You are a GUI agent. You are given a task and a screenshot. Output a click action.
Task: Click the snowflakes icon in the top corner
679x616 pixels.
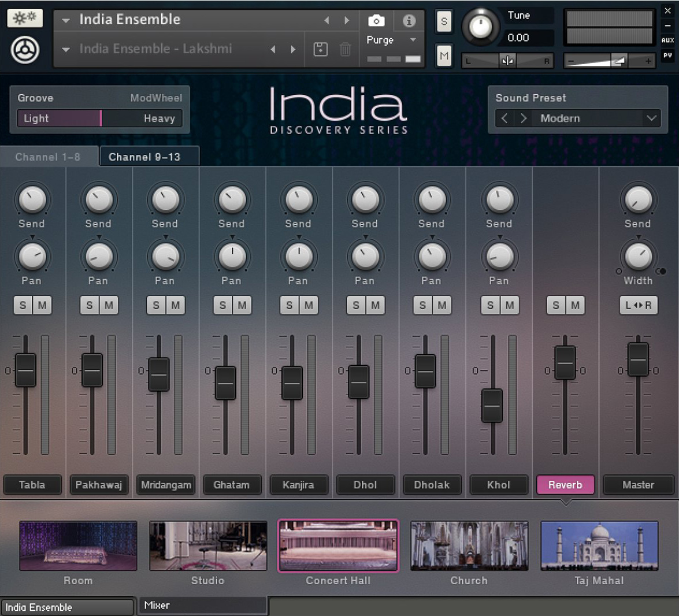tap(24, 18)
